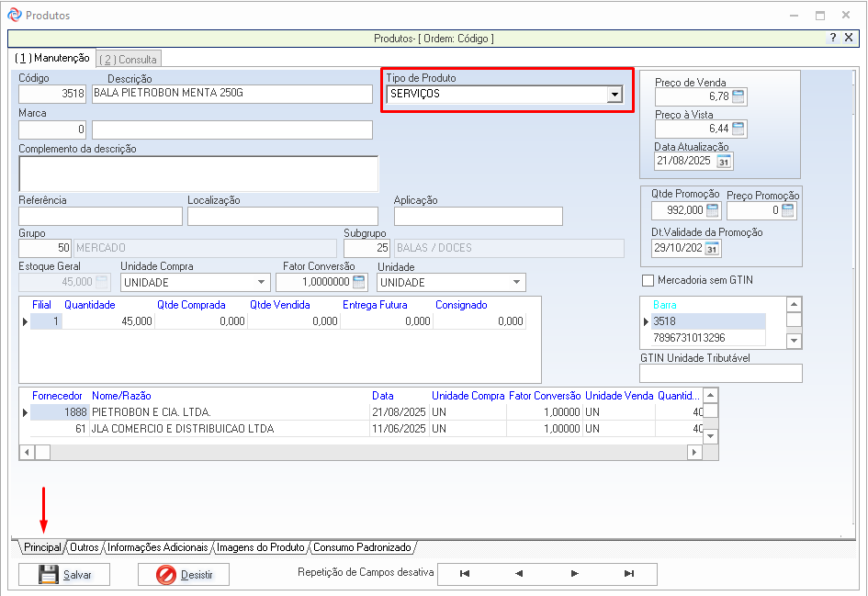Viewport: 868px width, 596px height.
Task: Go to the last record navigation button
Action: [628, 574]
